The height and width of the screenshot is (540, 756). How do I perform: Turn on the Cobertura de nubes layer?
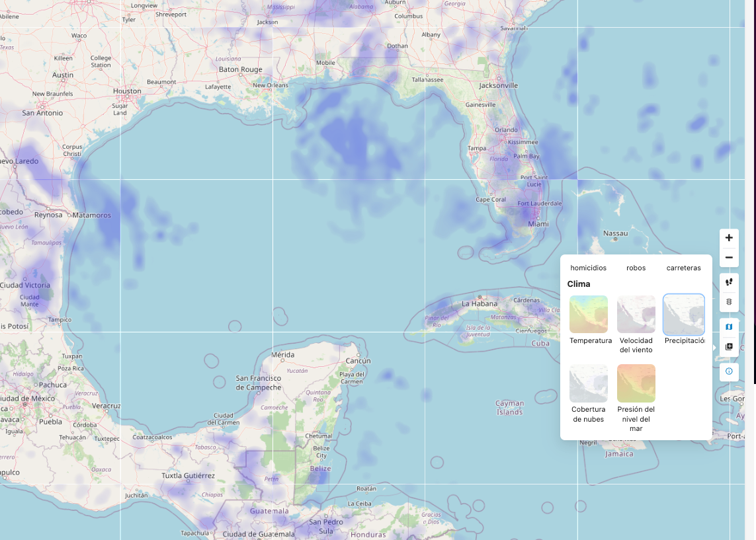tap(588, 383)
